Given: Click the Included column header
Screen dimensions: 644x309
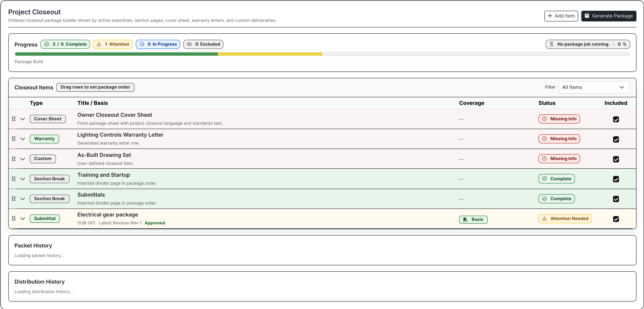Looking at the screenshot, I should 616,103.
